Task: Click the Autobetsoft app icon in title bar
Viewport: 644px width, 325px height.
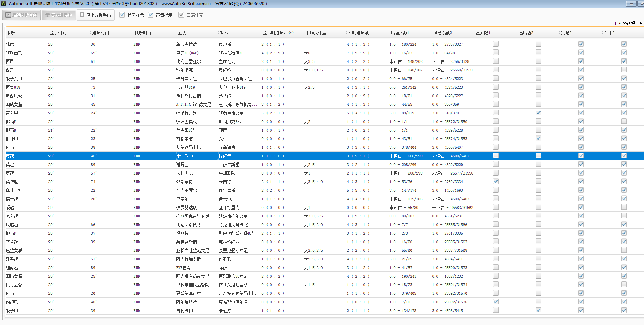Action: tap(3, 4)
